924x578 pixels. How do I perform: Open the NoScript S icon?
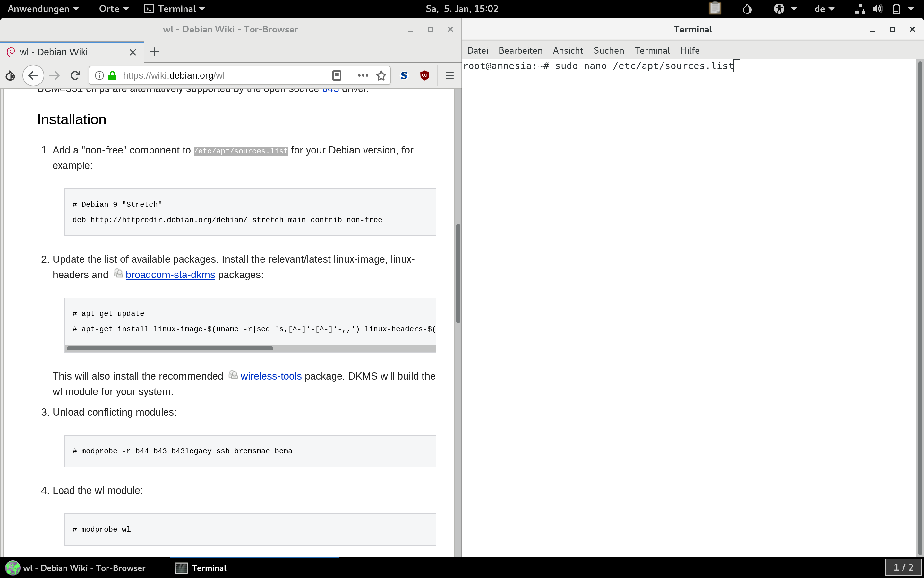(x=404, y=76)
